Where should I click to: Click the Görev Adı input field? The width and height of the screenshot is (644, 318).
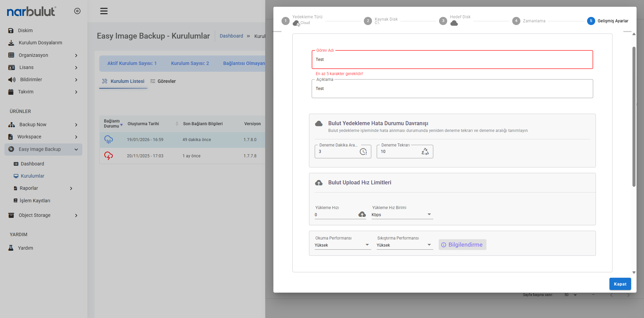click(452, 60)
